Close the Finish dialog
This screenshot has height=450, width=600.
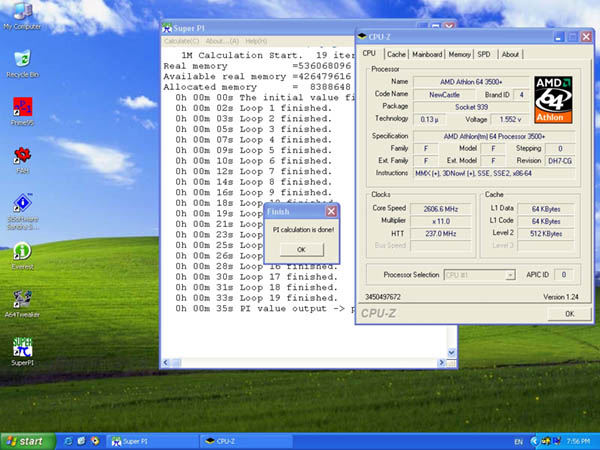(331, 211)
